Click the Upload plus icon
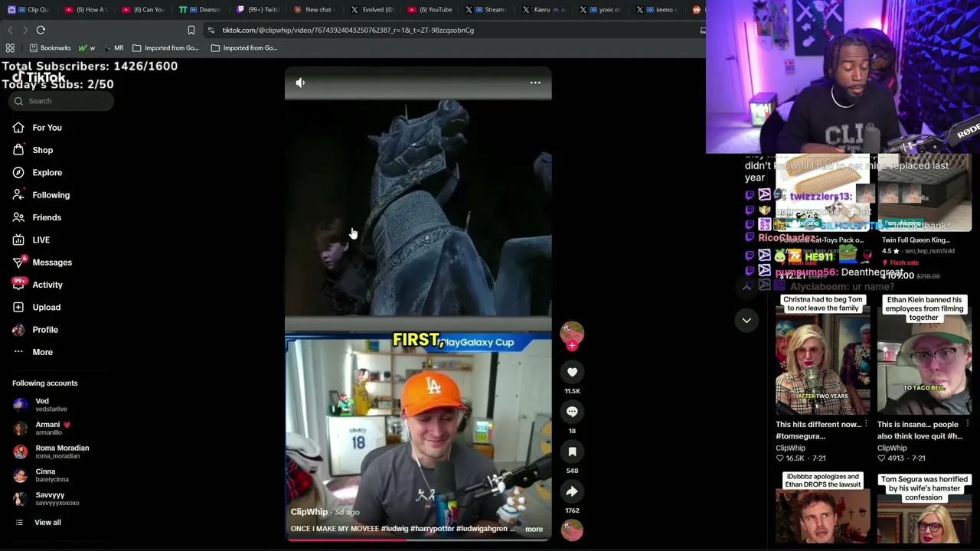Screen dimensions: 980x551 [x=18, y=307]
